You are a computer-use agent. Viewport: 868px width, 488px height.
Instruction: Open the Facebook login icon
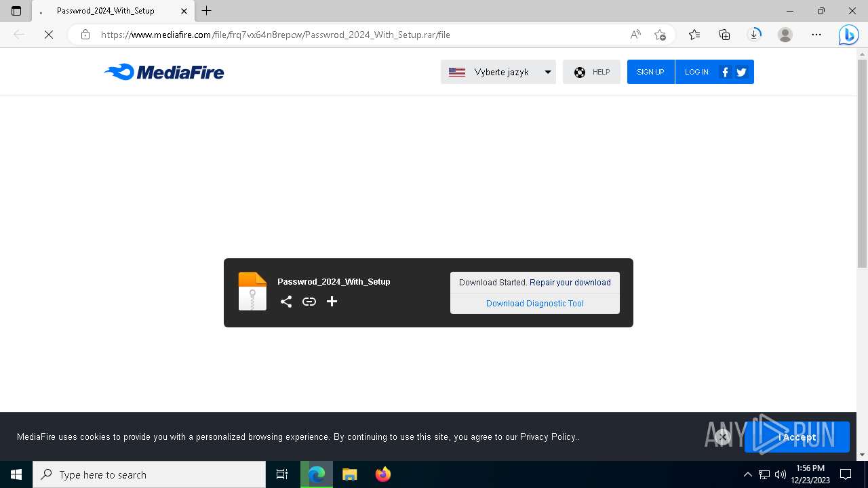(x=725, y=72)
